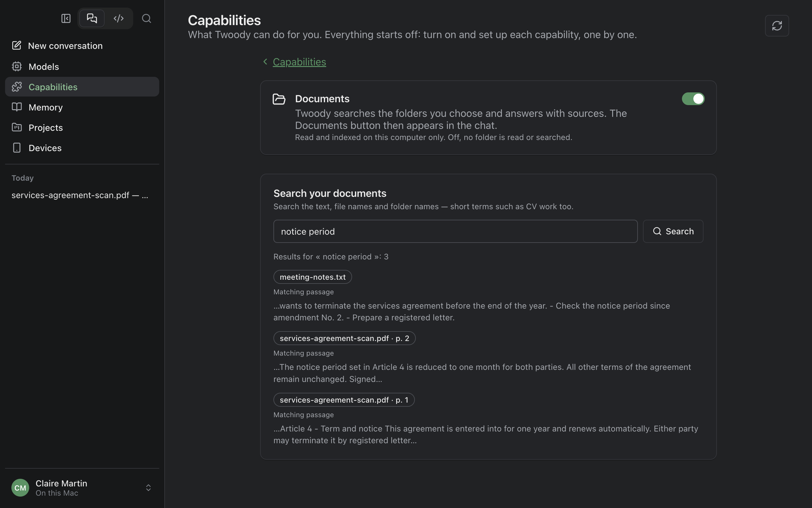Switch to the chat mode icon
Viewport: 812px width, 508px height.
click(x=92, y=18)
